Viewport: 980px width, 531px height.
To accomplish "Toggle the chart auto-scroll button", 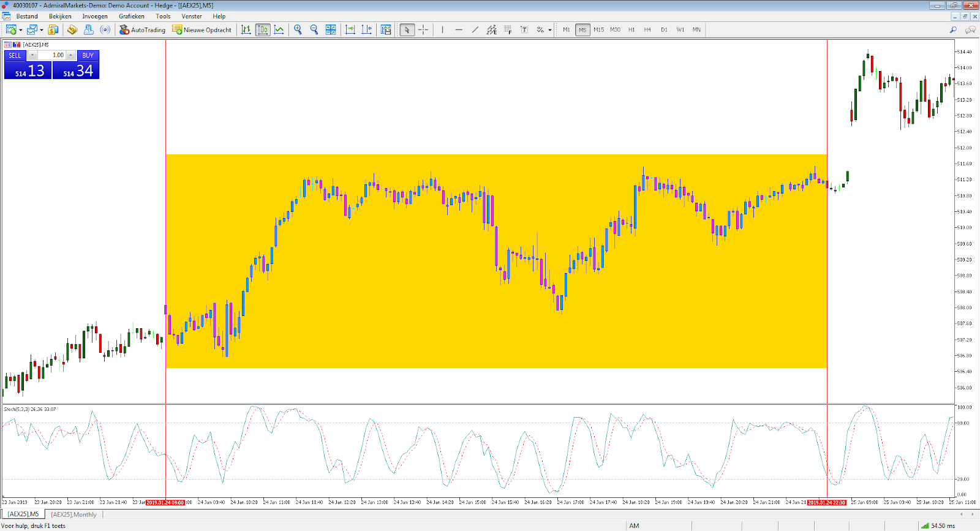I will coord(350,29).
